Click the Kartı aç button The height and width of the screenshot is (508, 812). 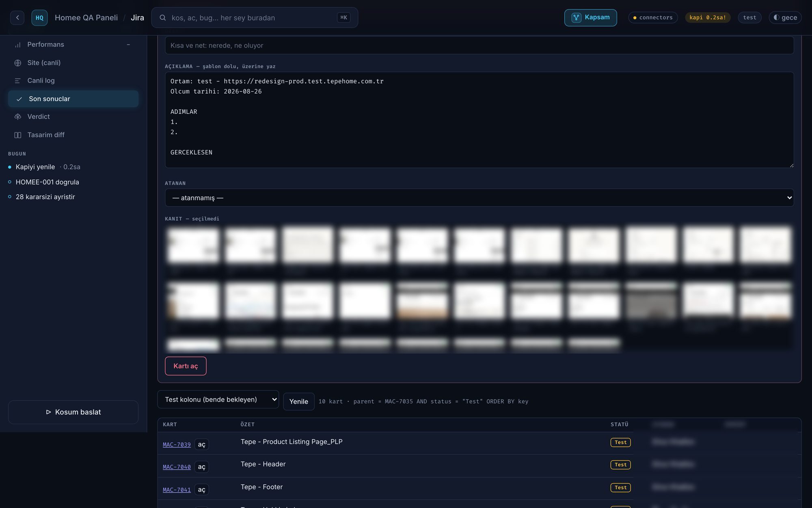pos(186,366)
